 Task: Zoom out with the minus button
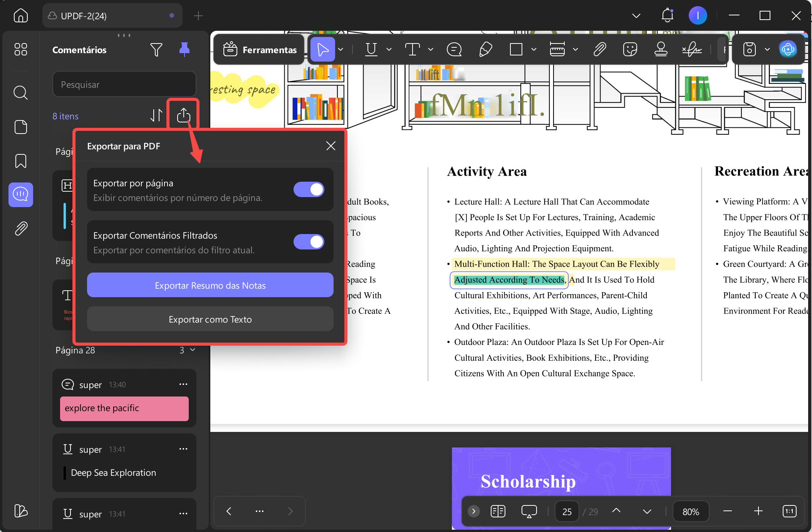click(727, 511)
